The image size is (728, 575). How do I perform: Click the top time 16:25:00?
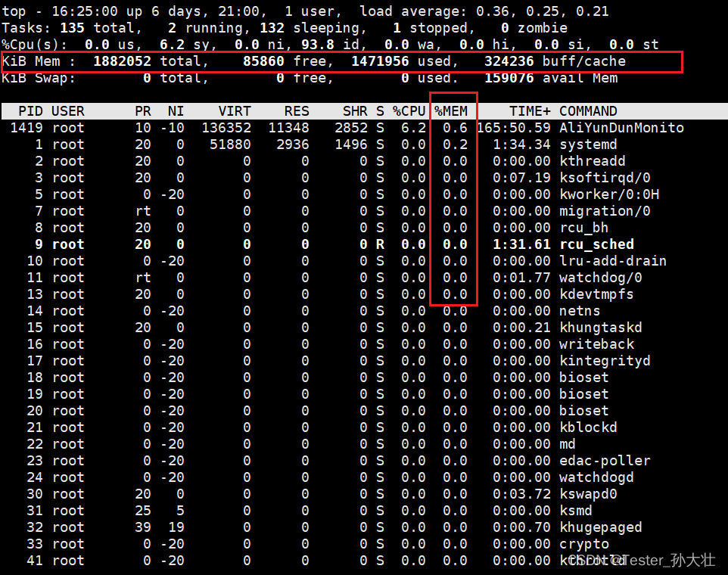[85, 11]
